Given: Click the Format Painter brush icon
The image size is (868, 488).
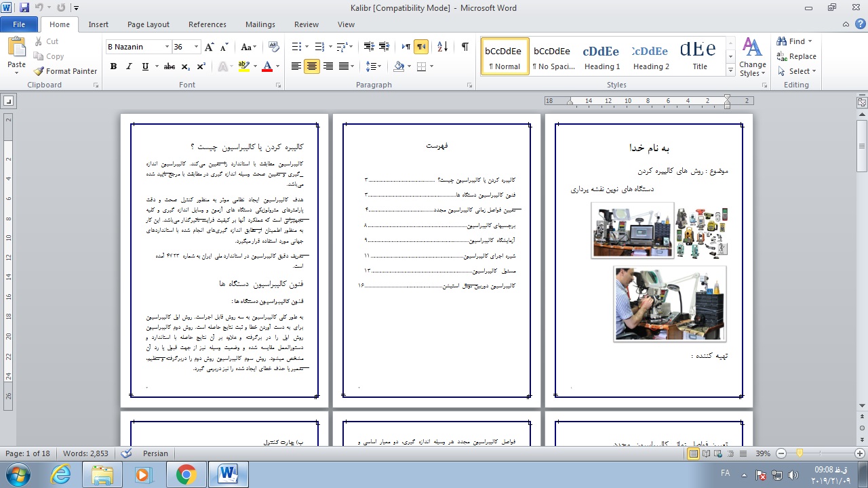Looking at the screenshot, I should 39,71.
